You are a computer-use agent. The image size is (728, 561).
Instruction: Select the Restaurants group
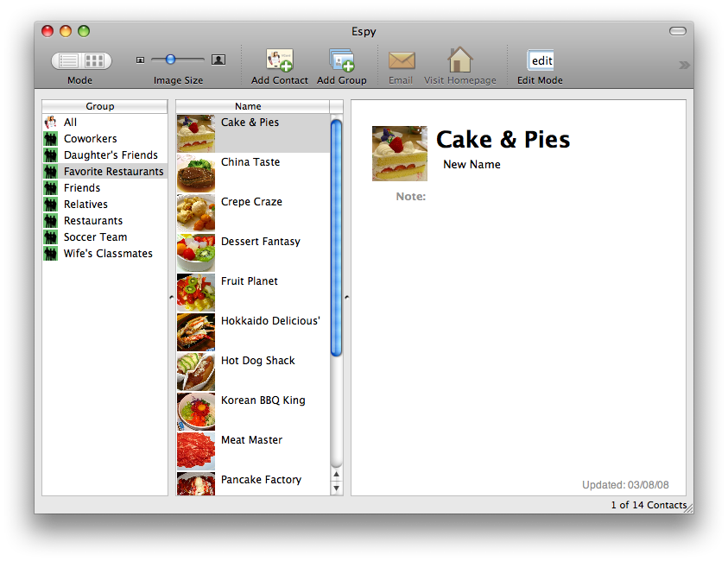tap(104, 221)
